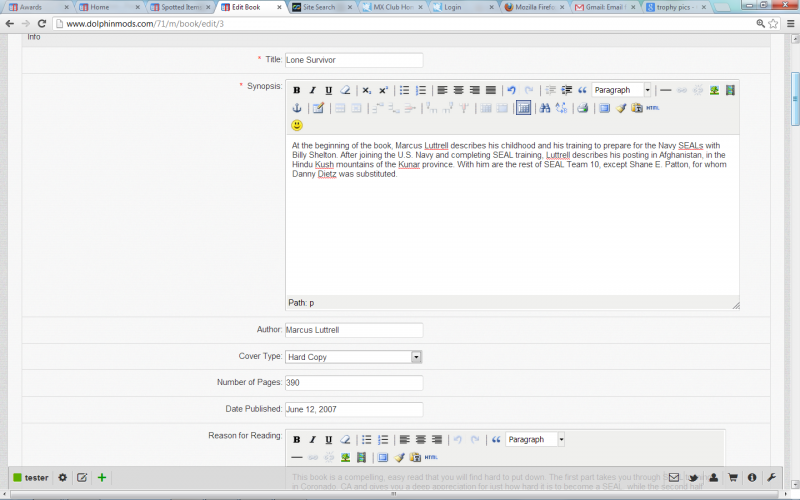Screen dimensions: 800x500
Task: Click the clipboard paste icon in Synopsis toolbar
Action: 636,108
